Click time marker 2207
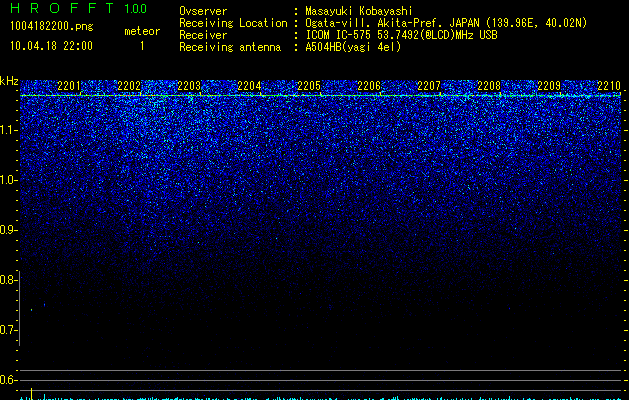The width and height of the screenshot is (629, 400). pyautogui.click(x=429, y=86)
